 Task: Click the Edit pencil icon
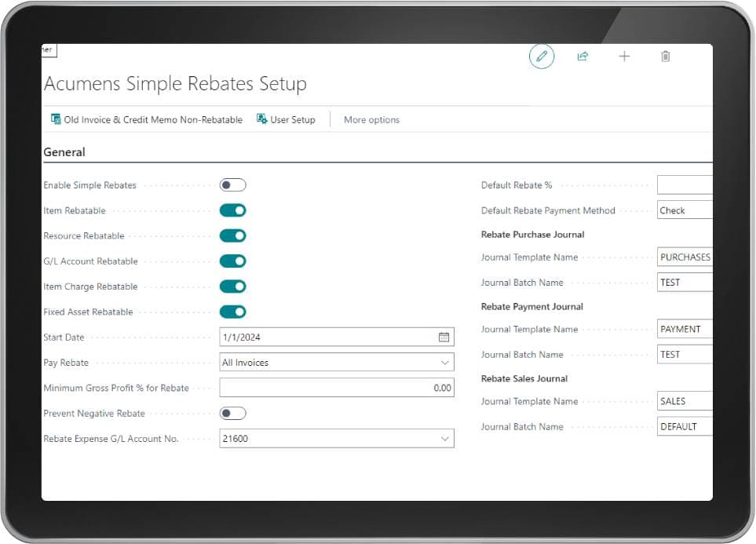pyautogui.click(x=542, y=57)
